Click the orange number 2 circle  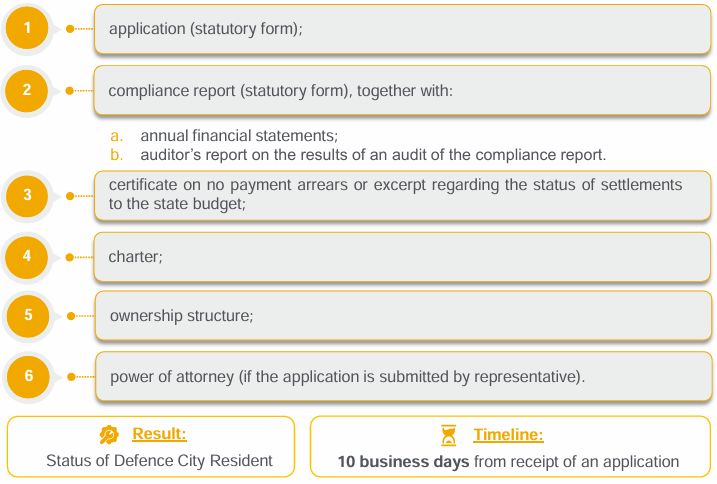point(27,90)
